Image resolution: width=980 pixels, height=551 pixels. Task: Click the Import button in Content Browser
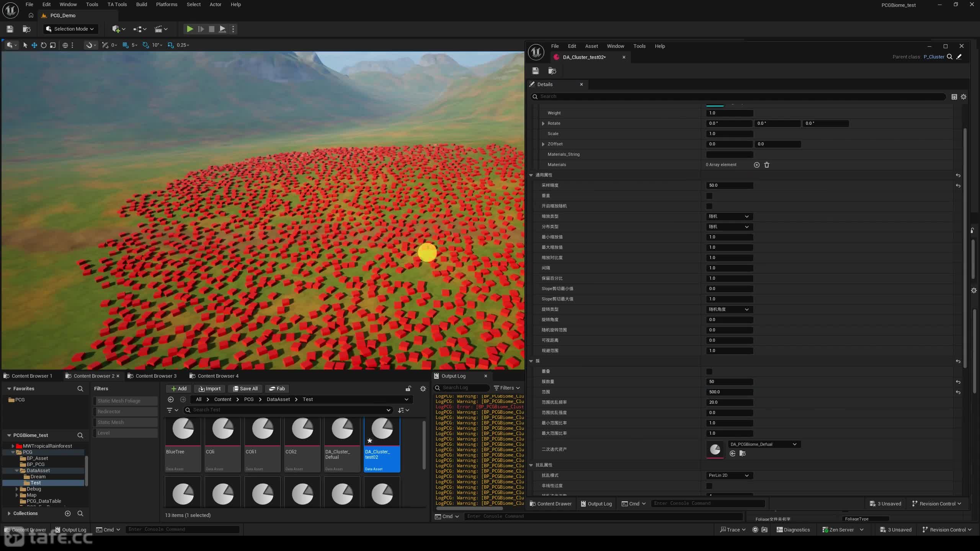point(210,389)
